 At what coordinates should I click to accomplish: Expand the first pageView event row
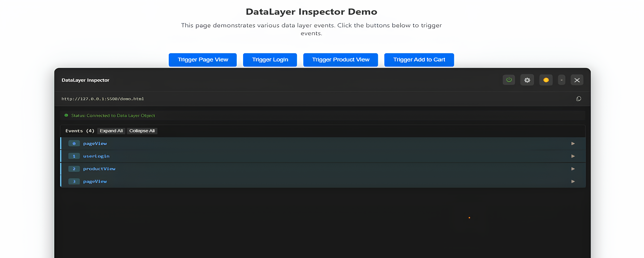pyautogui.click(x=573, y=144)
